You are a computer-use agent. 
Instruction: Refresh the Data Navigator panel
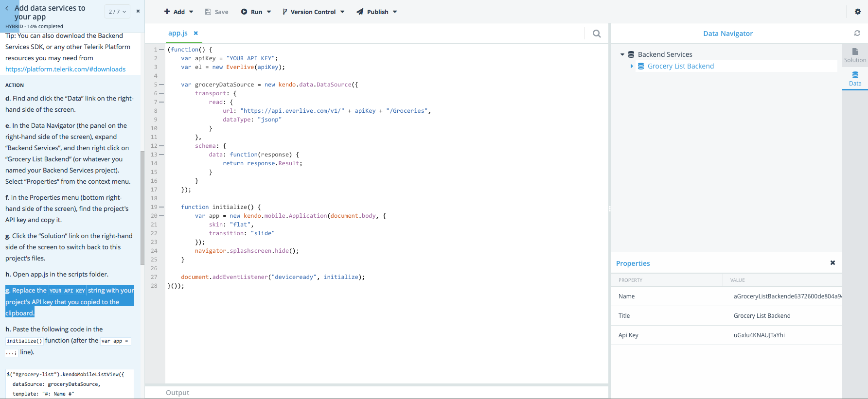(x=857, y=33)
